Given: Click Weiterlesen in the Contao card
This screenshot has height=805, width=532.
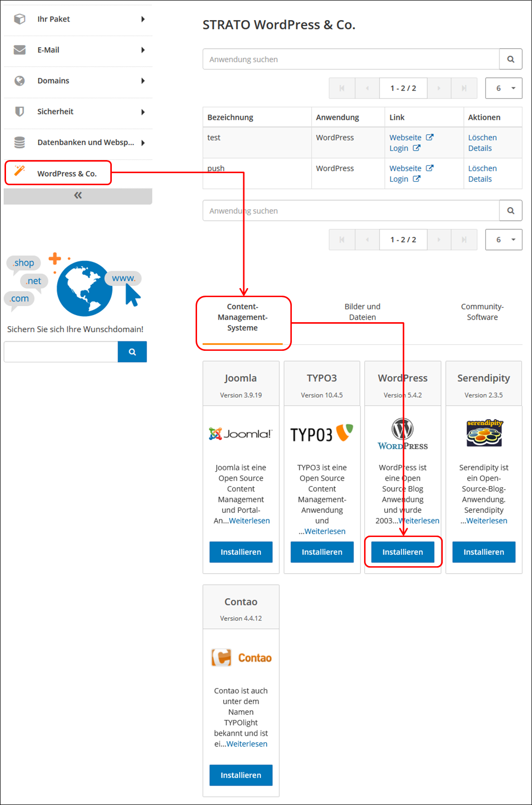Looking at the screenshot, I should tap(247, 744).
